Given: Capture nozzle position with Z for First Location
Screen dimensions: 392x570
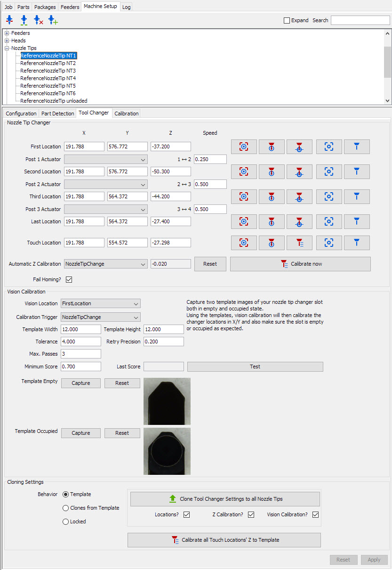Looking at the screenshot, I should pos(300,147).
